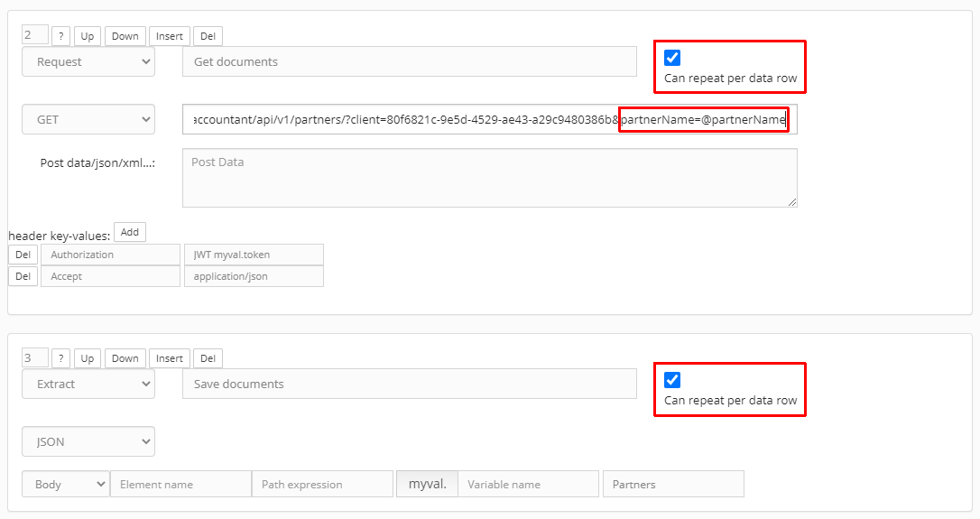Focus the Path expression field

(x=322, y=484)
